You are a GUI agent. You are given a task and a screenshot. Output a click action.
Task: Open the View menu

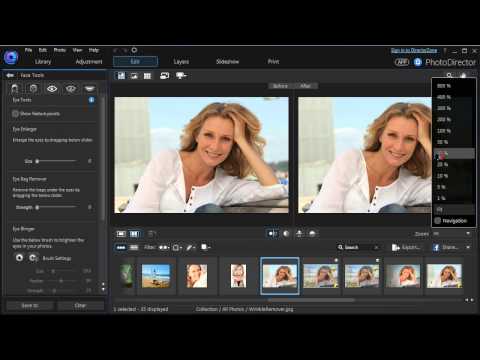tap(77, 50)
